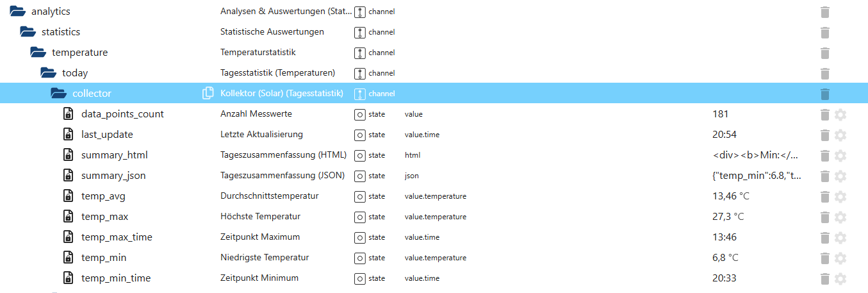The height and width of the screenshot is (293, 868).
Task: Delete the analytics folder via trash icon
Action: 825,12
